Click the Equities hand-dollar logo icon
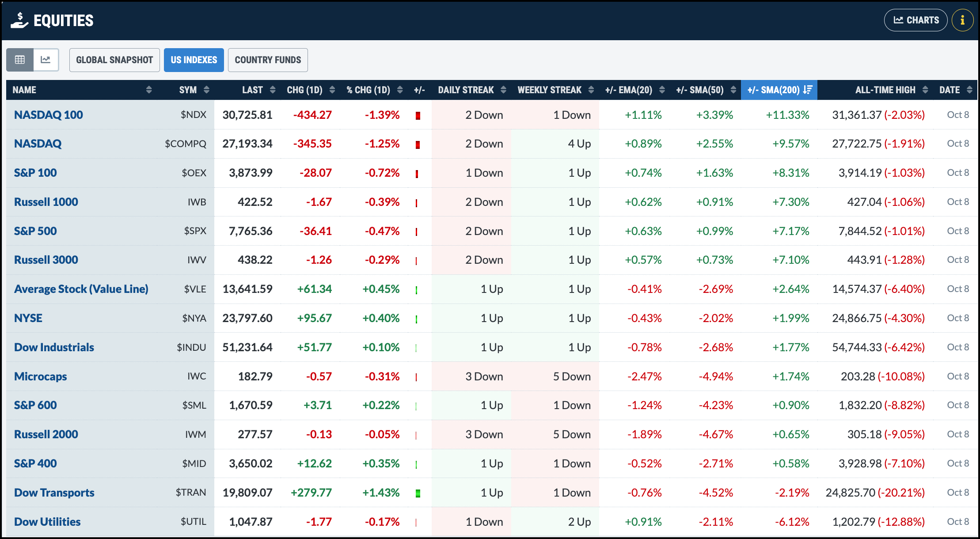Screen dimensions: 980x539 (19, 20)
